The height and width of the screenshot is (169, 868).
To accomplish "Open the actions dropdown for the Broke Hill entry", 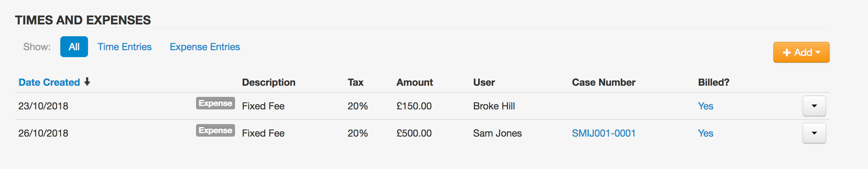I will (x=814, y=106).
